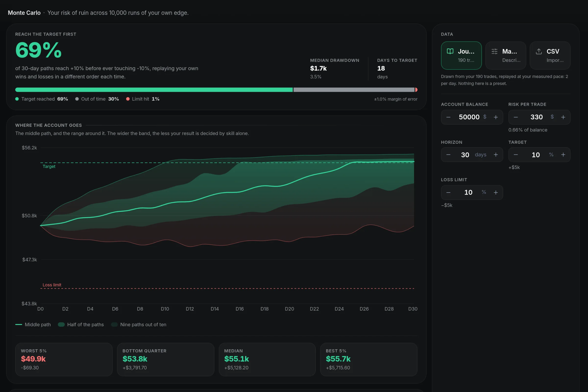Click the gray Out of time bar segment
This screenshot has width=588, height=392.
tap(354, 90)
